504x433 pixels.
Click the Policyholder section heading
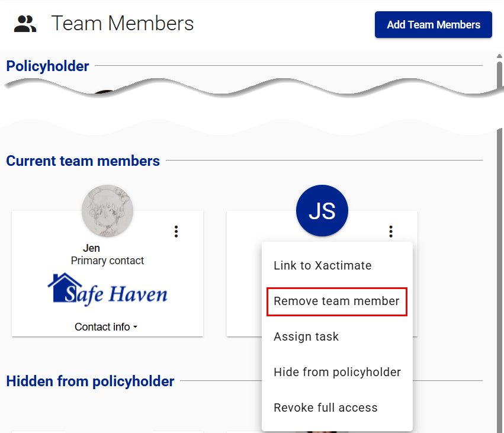tap(47, 66)
